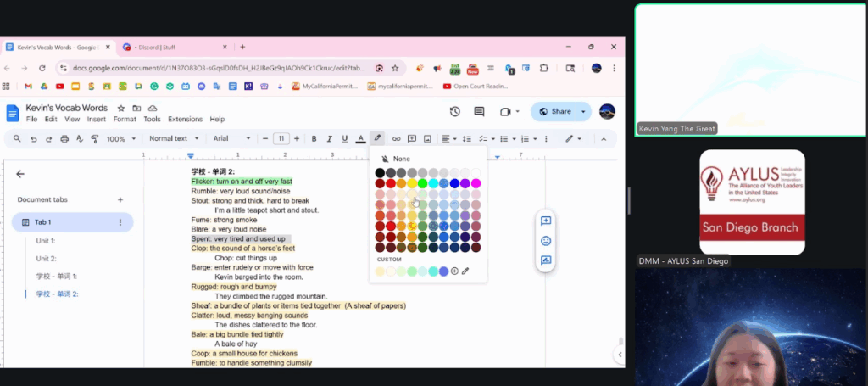868x386 pixels.
Task: Click the print icon in toolbar
Action: click(65, 138)
